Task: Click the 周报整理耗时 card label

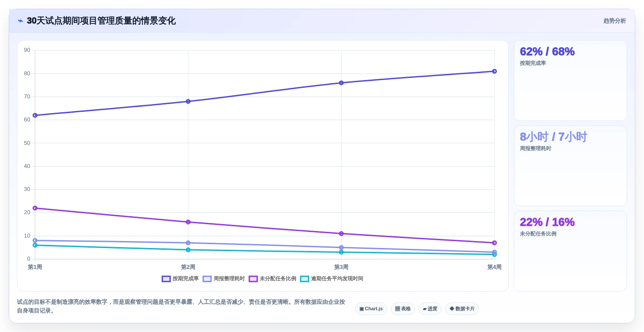Action: pos(535,148)
